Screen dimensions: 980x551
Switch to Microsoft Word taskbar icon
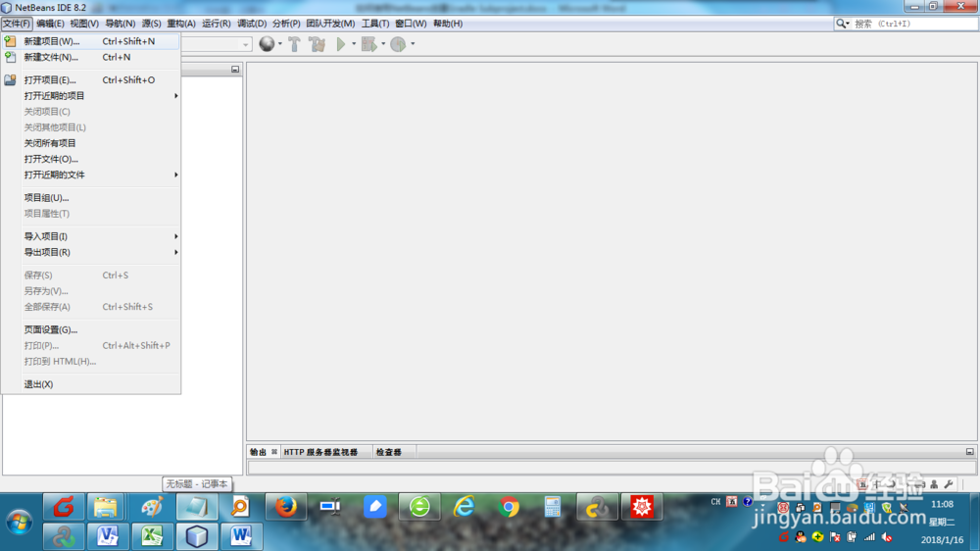point(241,536)
